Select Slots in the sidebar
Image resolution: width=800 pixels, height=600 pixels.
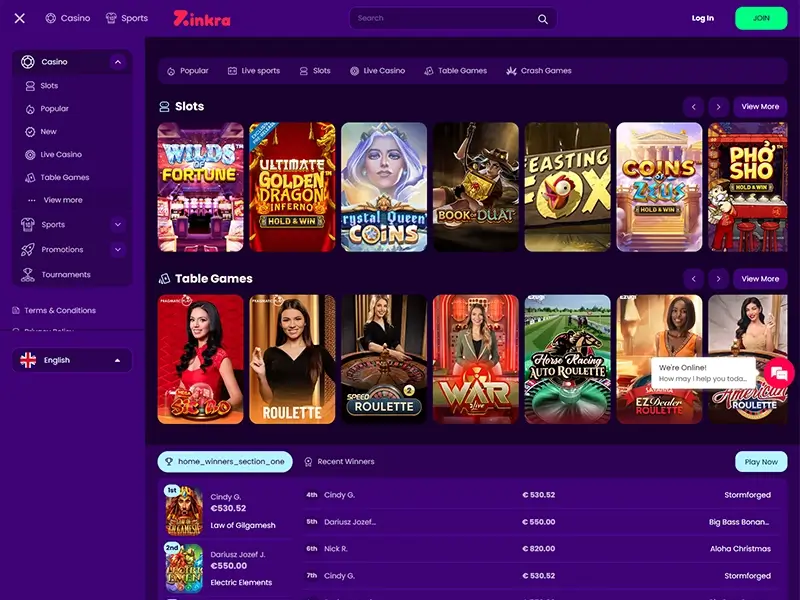tap(49, 86)
